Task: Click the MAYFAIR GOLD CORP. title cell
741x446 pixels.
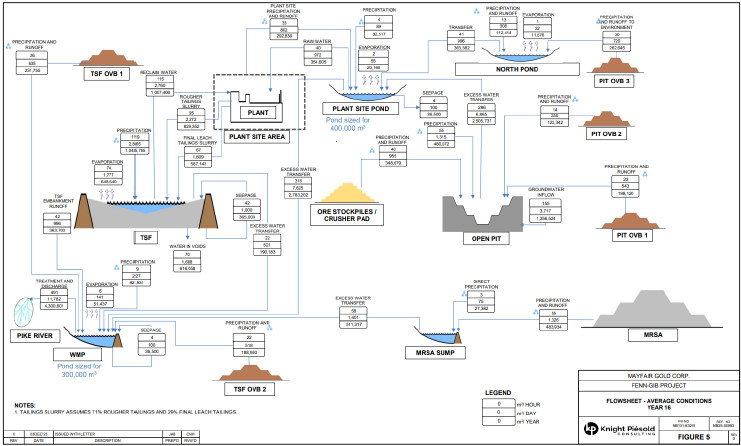Action: pos(658,376)
